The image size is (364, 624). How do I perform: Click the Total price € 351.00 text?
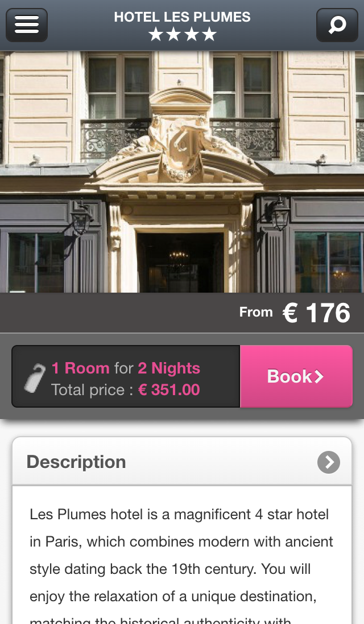125,390
